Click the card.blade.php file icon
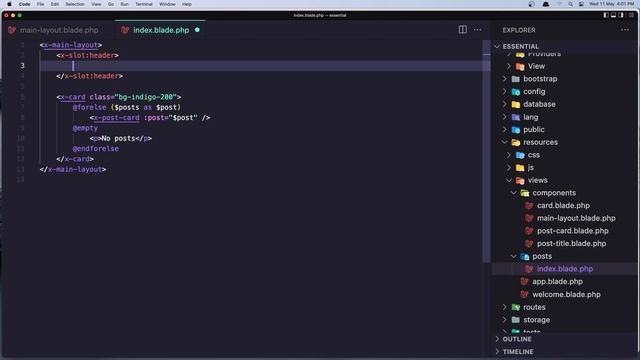Screen dimensions: 640x360 click(529, 205)
